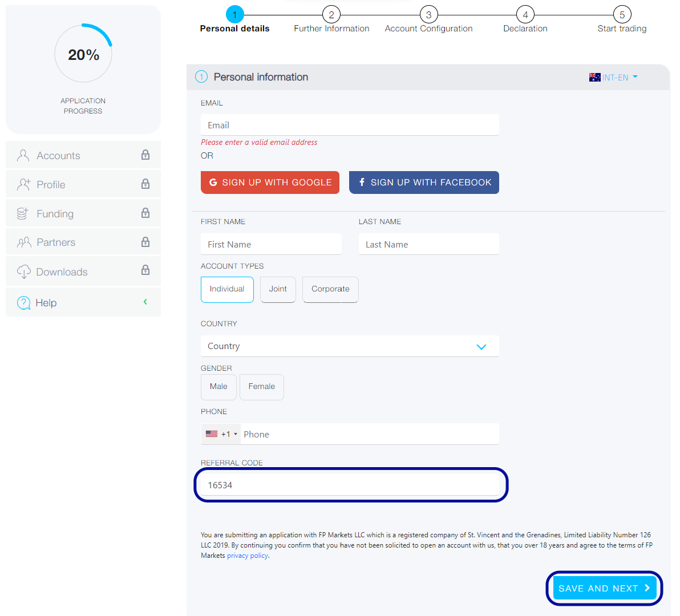The height and width of the screenshot is (616, 680).
Task: Select the Individual account type
Action: pyautogui.click(x=227, y=289)
